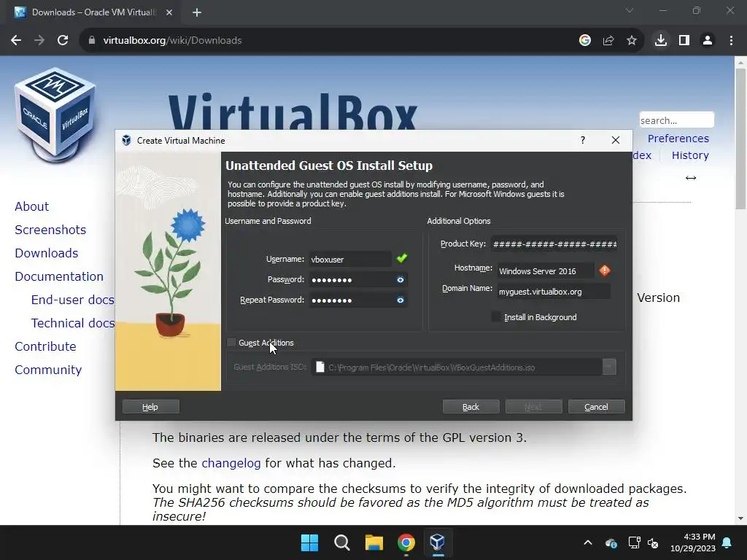747x560 pixels.
Task: Click the browser address bar URL
Action: click(x=172, y=41)
